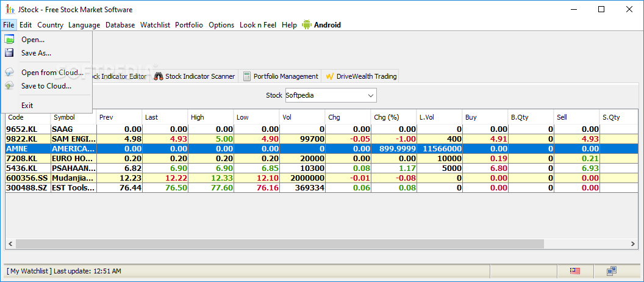Open the Edit menu
644x282 pixels.
click(26, 24)
